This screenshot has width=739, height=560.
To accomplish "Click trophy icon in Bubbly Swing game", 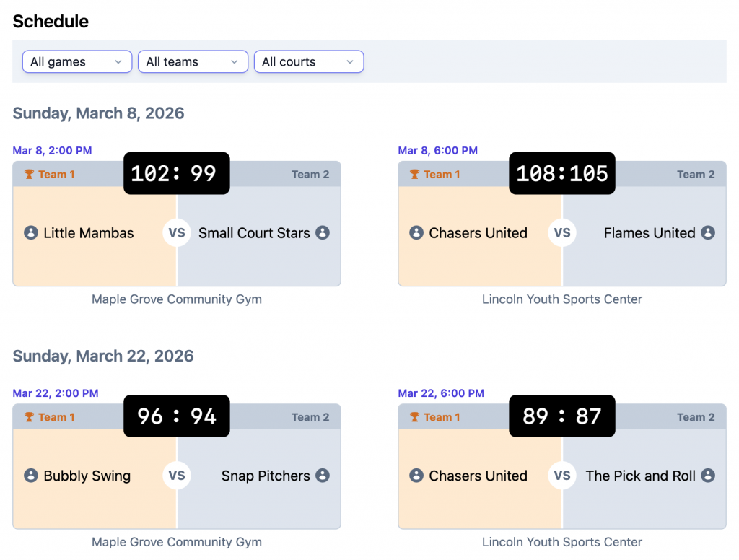I will [x=30, y=417].
